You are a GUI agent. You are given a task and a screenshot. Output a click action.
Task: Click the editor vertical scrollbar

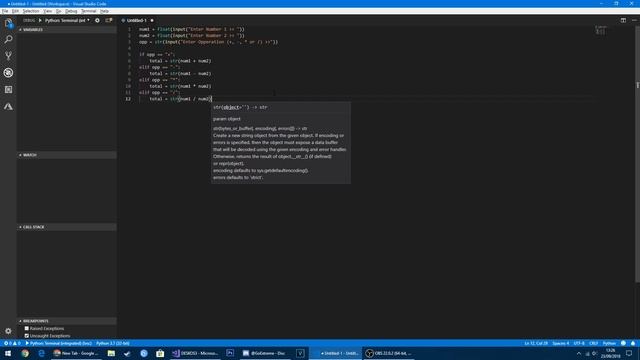(x=637, y=155)
